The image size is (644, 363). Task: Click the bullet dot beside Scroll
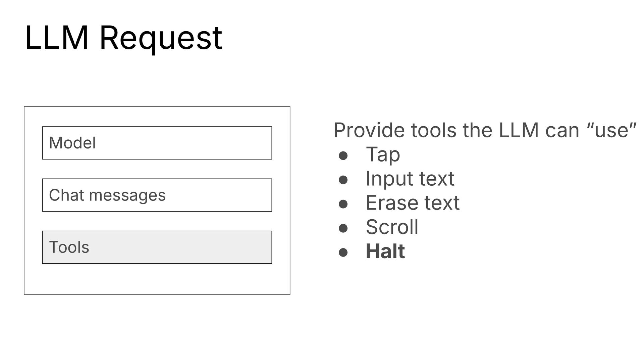point(343,229)
